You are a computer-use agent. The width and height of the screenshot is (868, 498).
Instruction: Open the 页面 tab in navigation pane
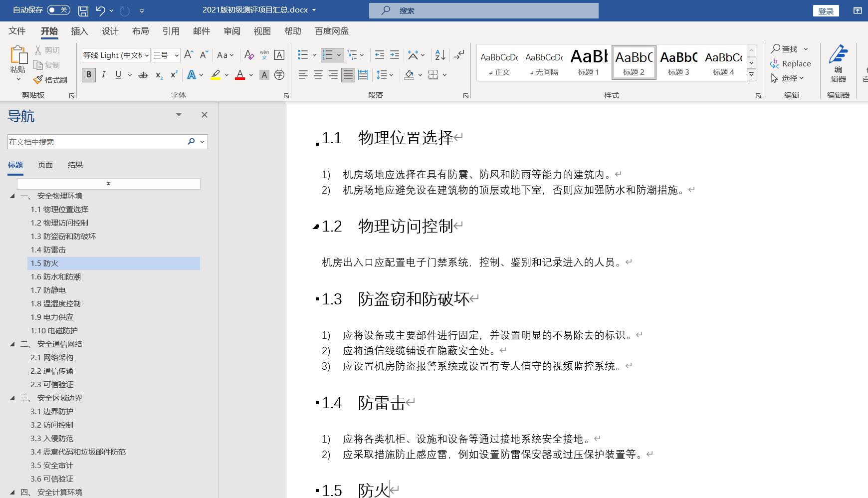(45, 165)
